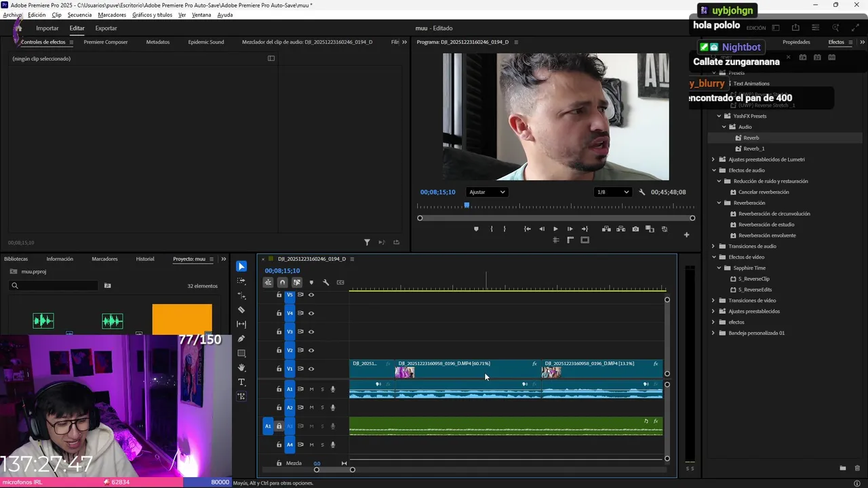Screen dimensions: 868x488
Task: Select the Reverb preset
Action: [x=751, y=138]
